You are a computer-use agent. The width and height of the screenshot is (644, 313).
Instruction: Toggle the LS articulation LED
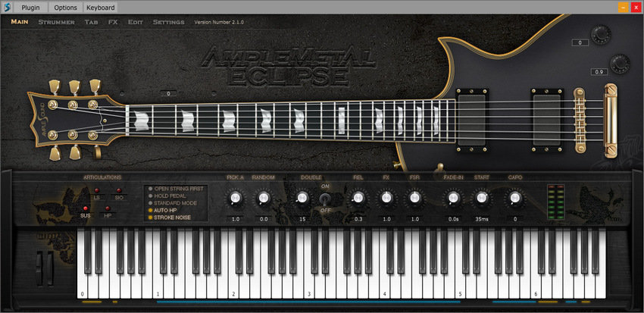pyautogui.click(x=97, y=190)
